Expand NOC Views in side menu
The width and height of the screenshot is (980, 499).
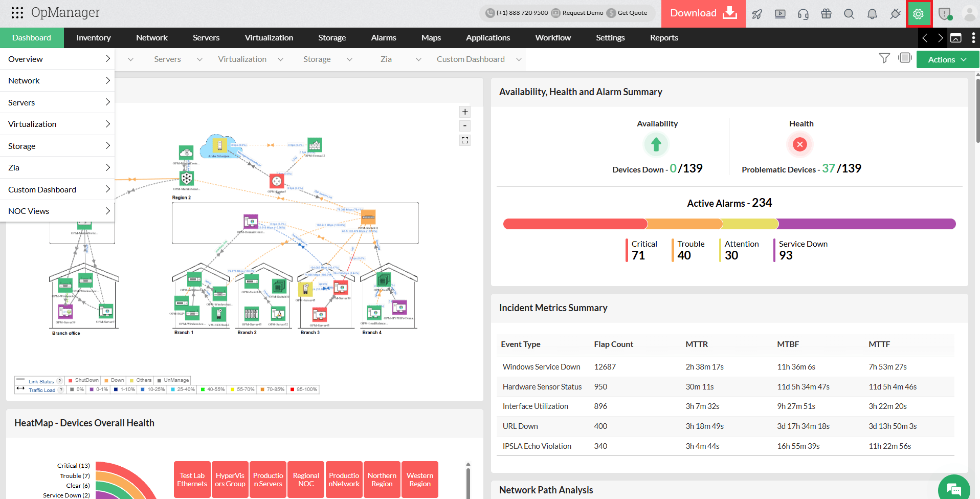(57, 211)
